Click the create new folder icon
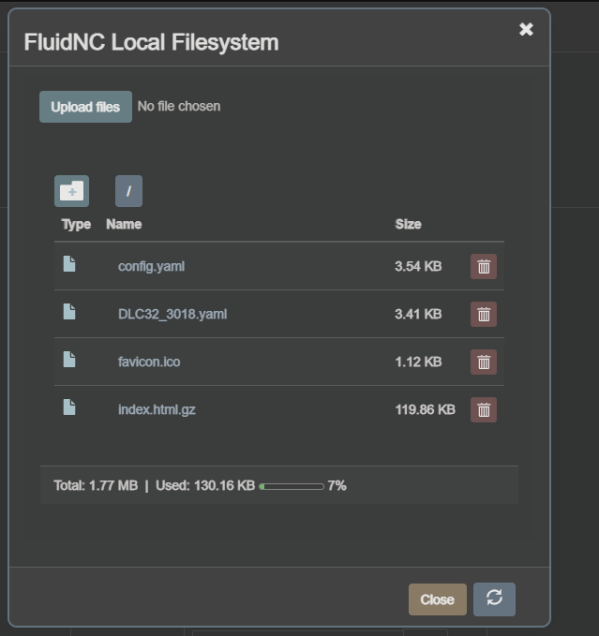The image size is (599, 636). pyautogui.click(x=71, y=191)
